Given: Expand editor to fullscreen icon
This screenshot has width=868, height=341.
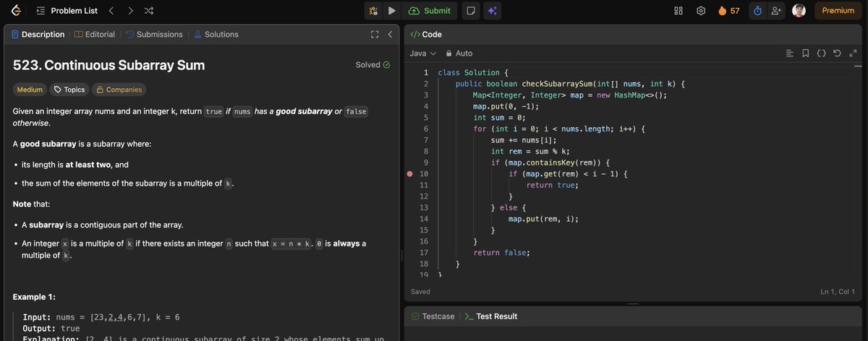Looking at the screenshot, I should [853, 53].
